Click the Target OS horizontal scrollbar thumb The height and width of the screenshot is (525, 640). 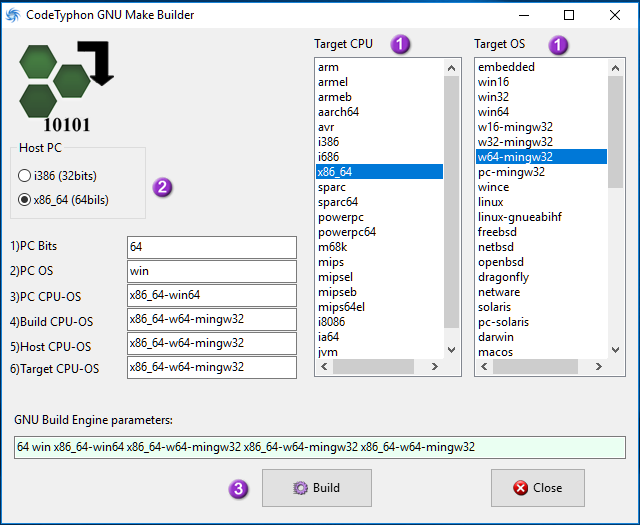(x=535, y=367)
